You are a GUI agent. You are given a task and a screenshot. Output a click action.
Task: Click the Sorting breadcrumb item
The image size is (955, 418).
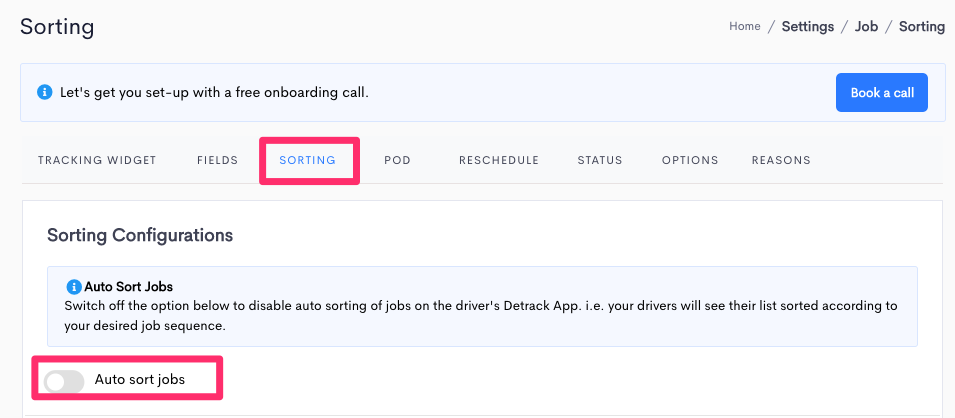(x=922, y=26)
